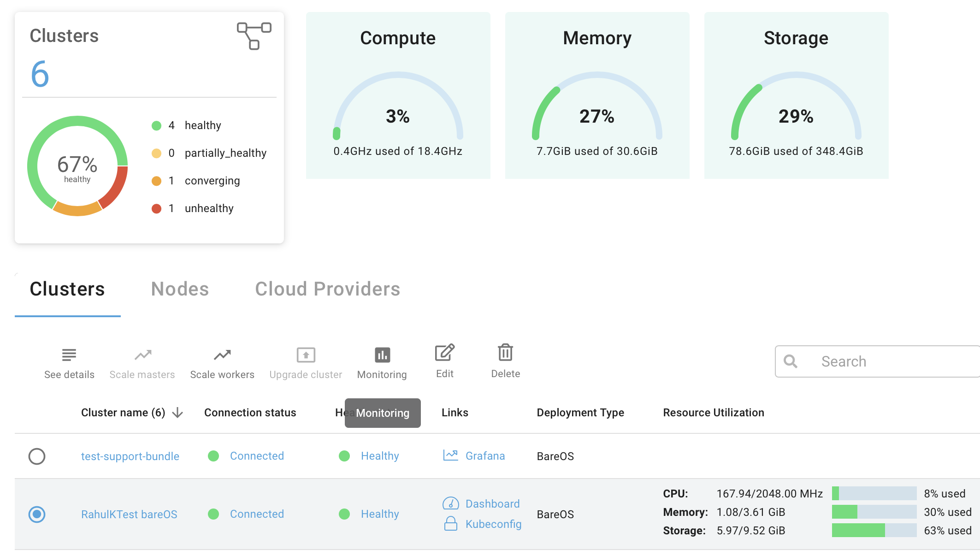Click the Scale masters icon
The height and width of the screenshot is (556, 980).
pos(142,355)
